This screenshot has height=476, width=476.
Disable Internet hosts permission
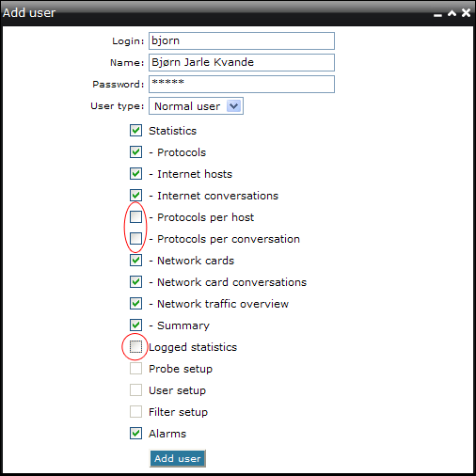coord(135,174)
